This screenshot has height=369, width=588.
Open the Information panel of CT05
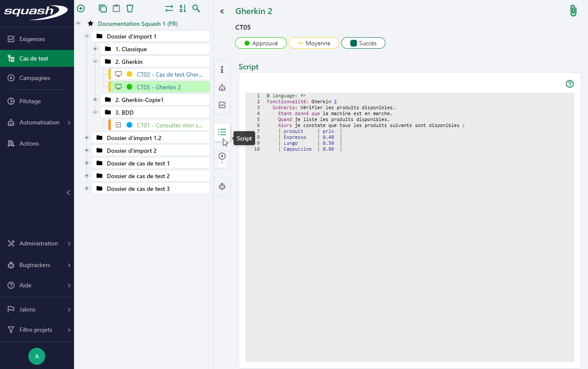pos(222,69)
